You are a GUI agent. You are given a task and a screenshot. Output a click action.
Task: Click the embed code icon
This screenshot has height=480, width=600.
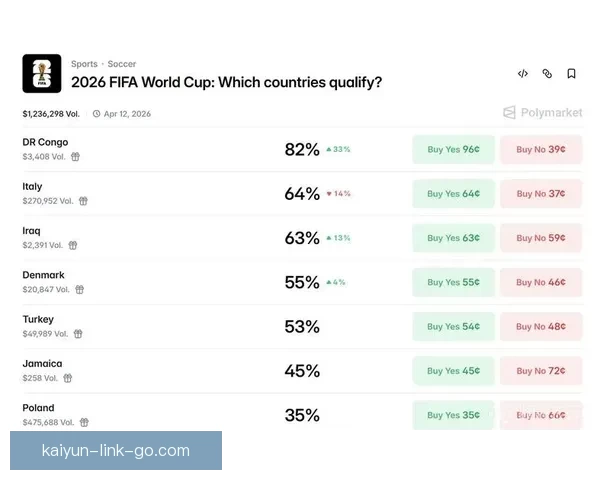522,74
